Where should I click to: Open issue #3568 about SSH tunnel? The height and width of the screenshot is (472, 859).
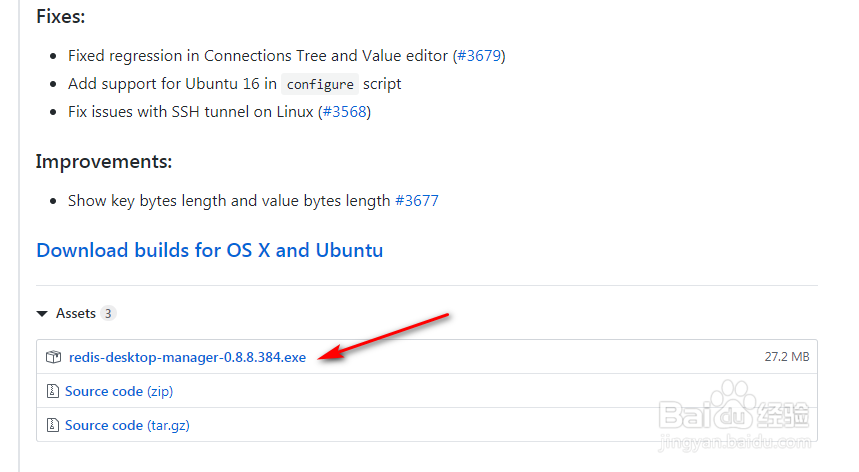click(x=344, y=112)
